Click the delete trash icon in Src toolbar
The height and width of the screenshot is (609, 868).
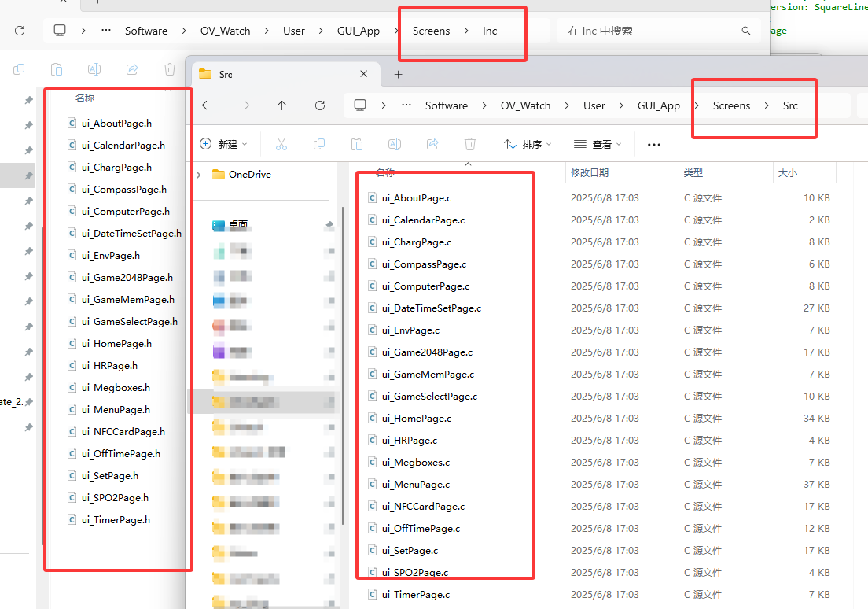(470, 144)
